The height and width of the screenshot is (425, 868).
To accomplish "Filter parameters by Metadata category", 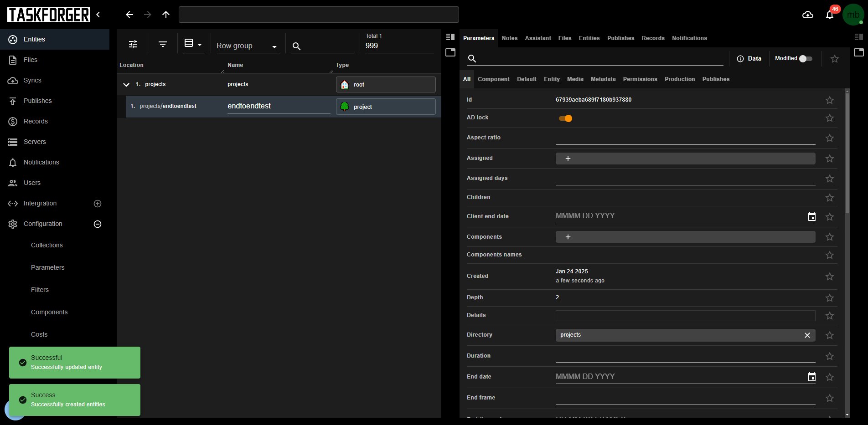I will click(x=603, y=79).
